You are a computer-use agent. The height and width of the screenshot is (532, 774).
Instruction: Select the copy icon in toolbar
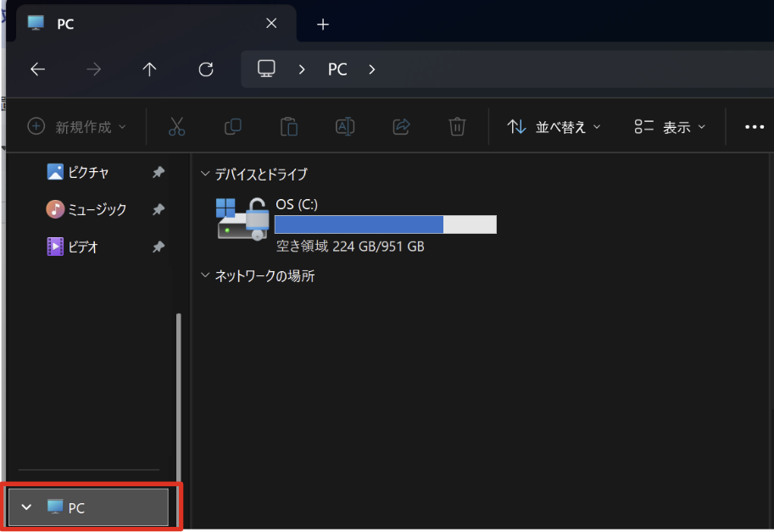pos(232,127)
